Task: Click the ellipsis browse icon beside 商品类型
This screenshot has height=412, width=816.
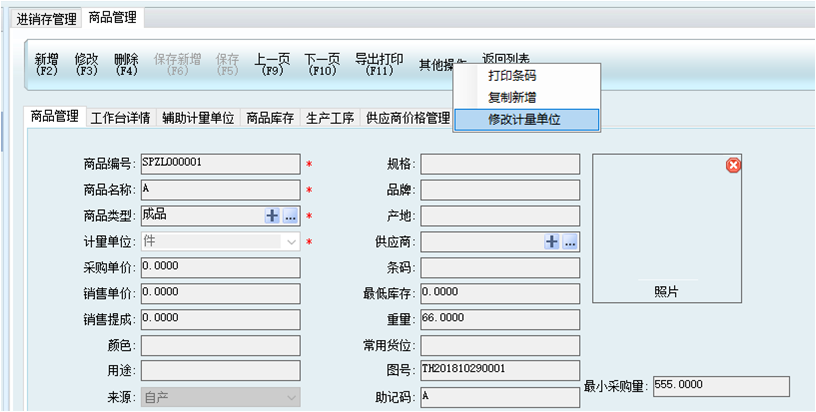Action: pyautogui.click(x=290, y=215)
